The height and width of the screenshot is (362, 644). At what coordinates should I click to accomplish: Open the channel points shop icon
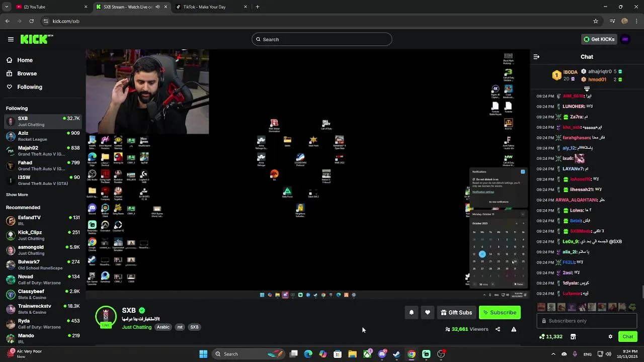click(573, 336)
